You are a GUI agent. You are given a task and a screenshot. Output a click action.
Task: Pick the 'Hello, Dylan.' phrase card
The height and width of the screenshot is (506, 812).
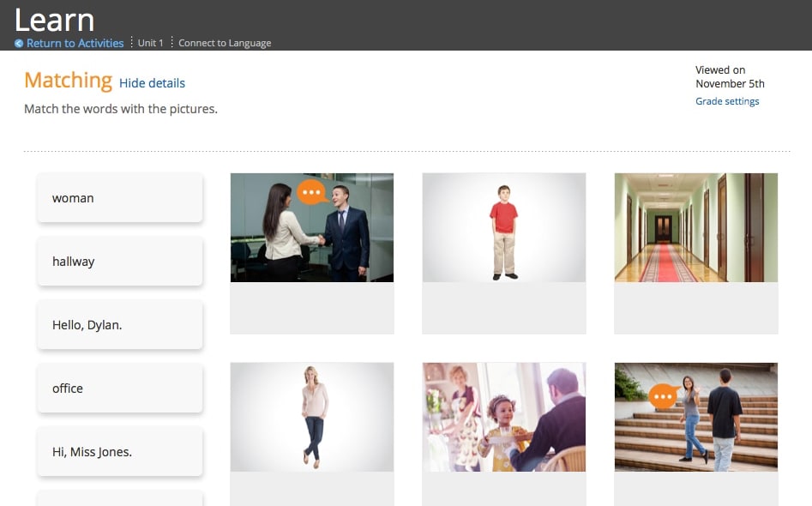point(120,325)
